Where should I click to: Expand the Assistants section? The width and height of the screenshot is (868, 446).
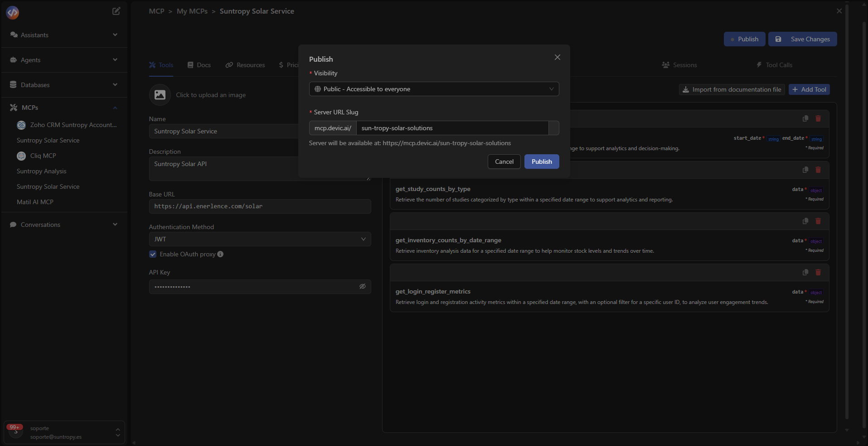pos(115,35)
